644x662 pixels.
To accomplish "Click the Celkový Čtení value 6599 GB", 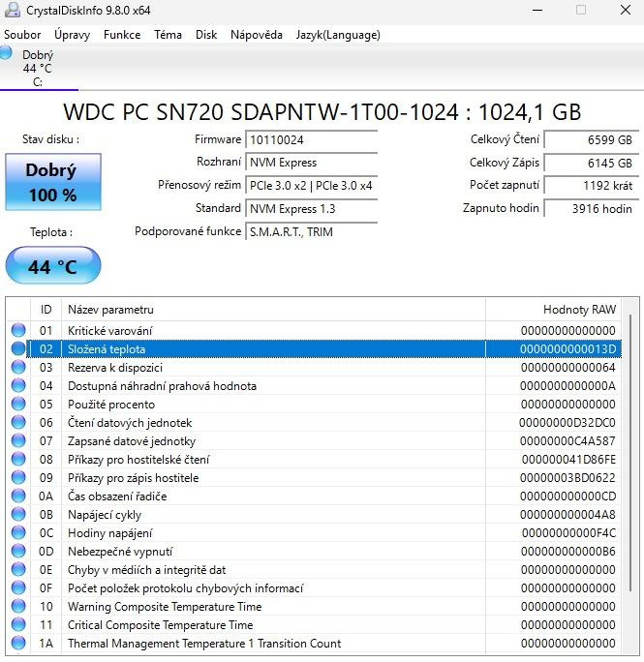I will (x=591, y=139).
